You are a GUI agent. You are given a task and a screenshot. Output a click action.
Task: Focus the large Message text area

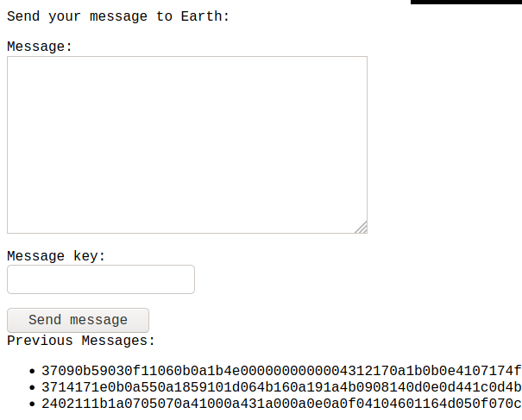tap(187, 145)
